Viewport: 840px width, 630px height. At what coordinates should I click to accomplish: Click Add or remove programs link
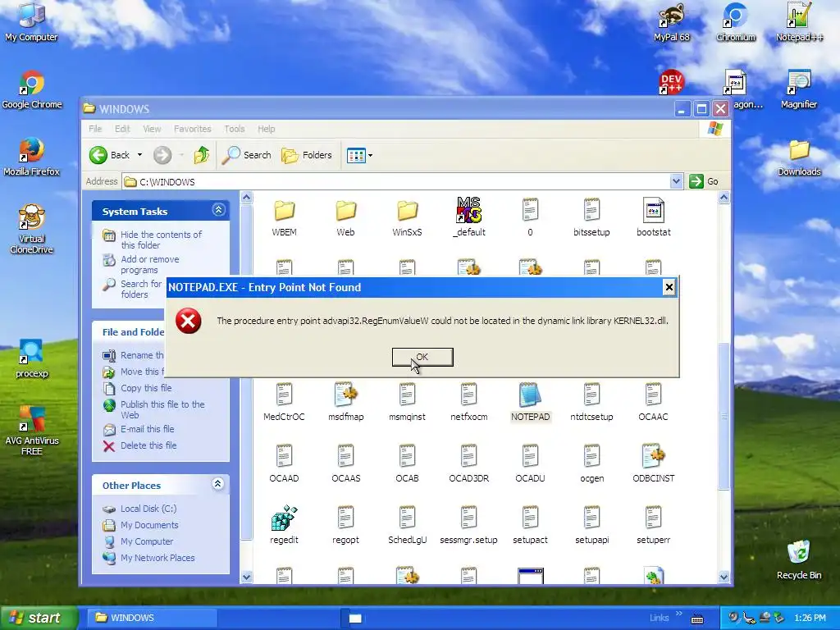[x=150, y=265]
